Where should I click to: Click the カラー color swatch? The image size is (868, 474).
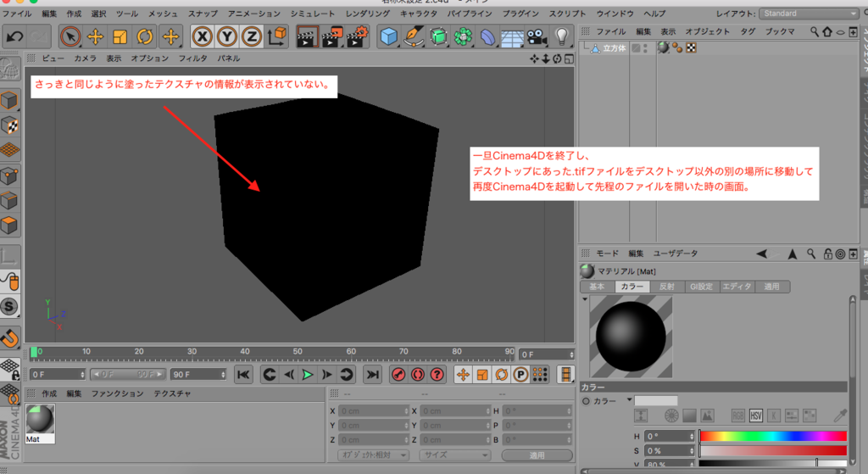click(655, 400)
